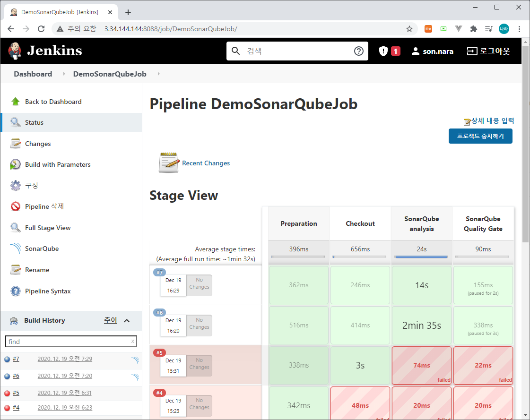Click the Recent Changes notepad icon
The image size is (530, 420).
coord(169,163)
